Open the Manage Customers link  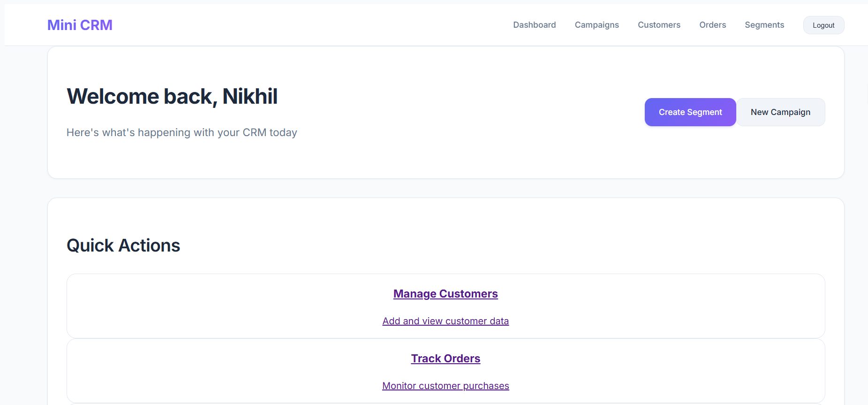tap(445, 294)
